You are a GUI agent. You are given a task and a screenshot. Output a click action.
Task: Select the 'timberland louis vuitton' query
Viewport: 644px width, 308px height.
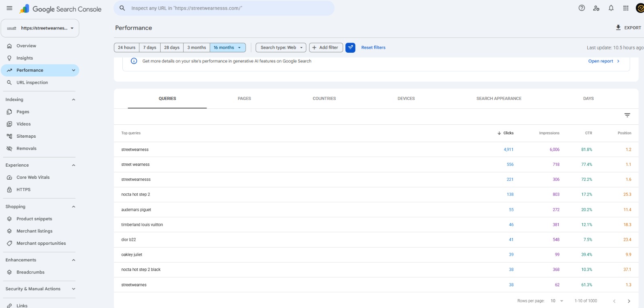coord(376,225)
